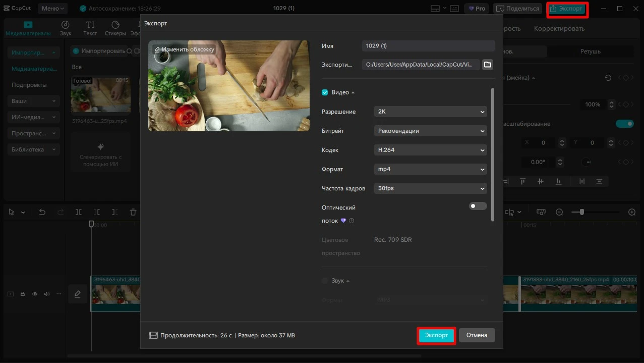The width and height of the screenshot is (644, 363).
Task: Click the split clip icon in timeline toolbar
Action: coord(79,213)
